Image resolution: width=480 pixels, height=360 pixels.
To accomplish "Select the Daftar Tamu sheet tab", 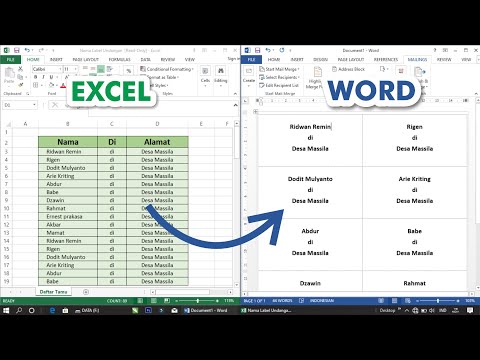I will [x=53, y=292].
